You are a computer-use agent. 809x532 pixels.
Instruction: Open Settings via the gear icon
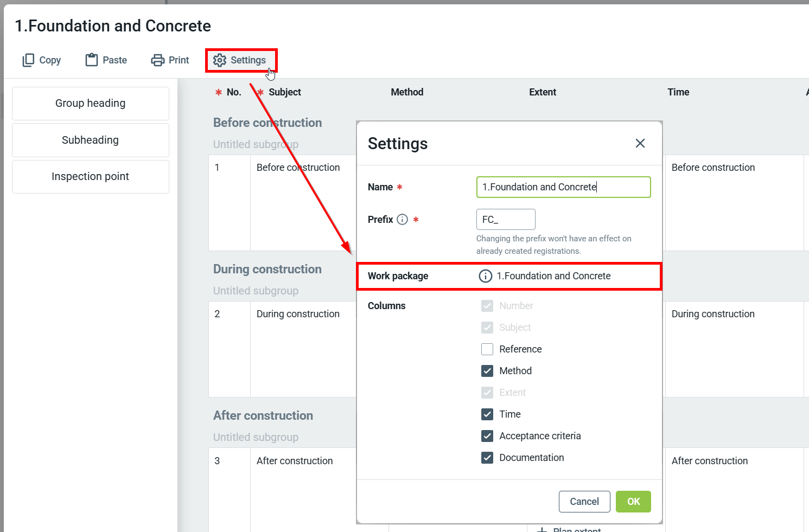point(220,60)
